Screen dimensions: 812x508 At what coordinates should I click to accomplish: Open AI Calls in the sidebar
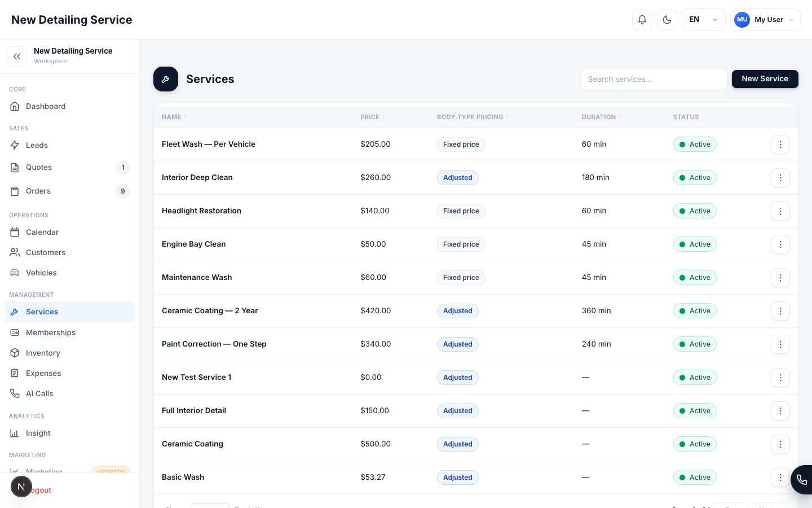point(70,393)
